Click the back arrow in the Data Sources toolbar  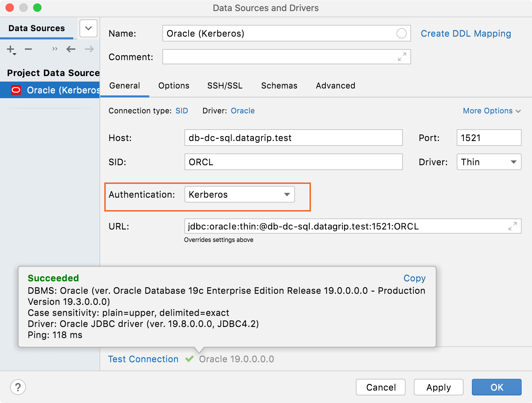click(x=70, y=49)
